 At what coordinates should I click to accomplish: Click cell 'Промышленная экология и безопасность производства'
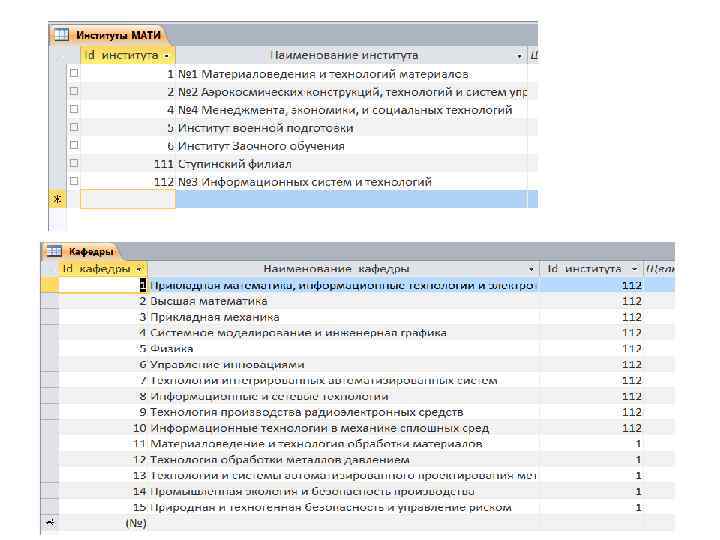[x=343, y=491]
